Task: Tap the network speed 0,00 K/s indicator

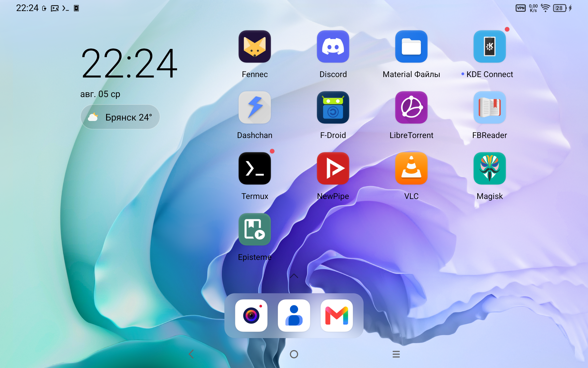Action: [x=533, y=8]
